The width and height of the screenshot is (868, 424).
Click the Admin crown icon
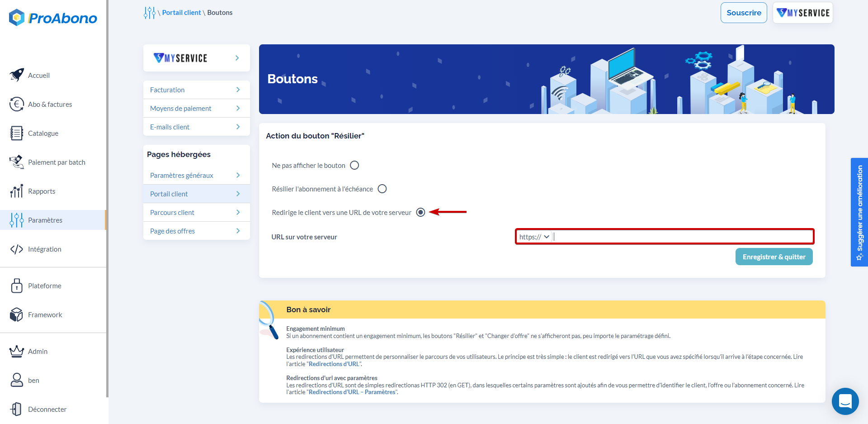tap(17, 351)
